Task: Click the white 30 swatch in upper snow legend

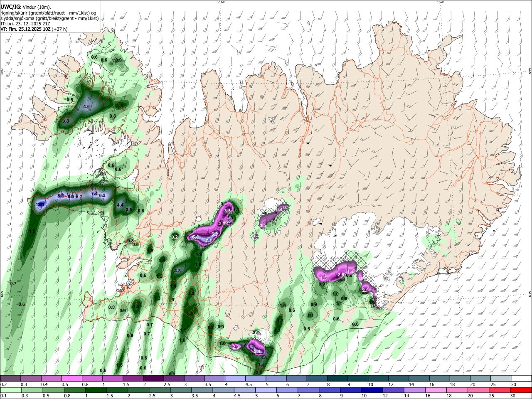Action: pos(521,378)
